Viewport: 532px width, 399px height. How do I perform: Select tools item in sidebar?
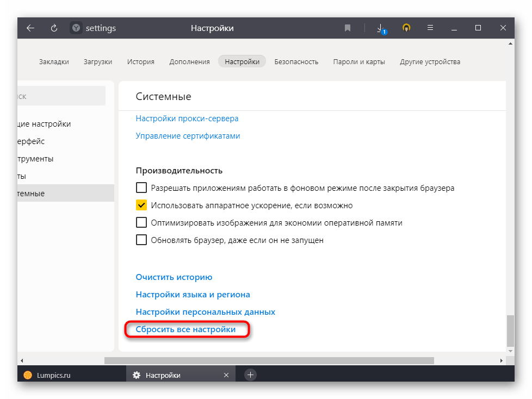coord(66,159)
